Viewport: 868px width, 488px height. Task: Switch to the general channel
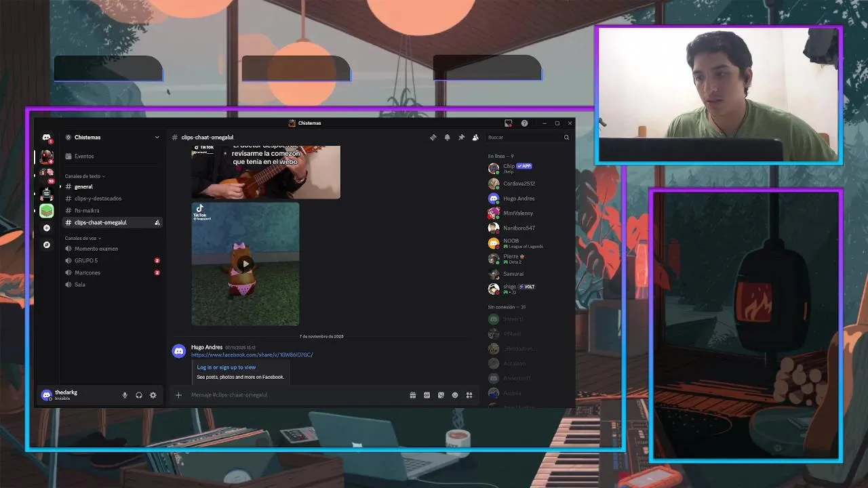113,186
